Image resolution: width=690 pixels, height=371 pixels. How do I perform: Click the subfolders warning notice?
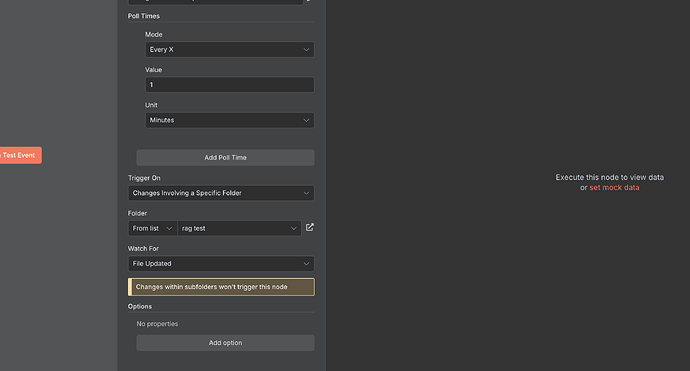pyautogui.click(x=221, y=287)
